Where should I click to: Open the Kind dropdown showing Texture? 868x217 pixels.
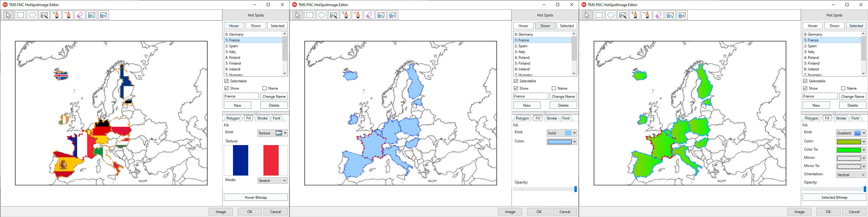click(x=272, y=133)
